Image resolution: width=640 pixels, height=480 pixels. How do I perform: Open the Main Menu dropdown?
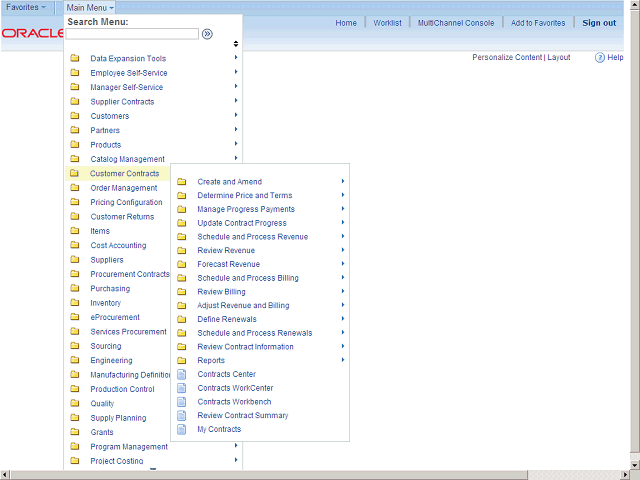pos(90,7)
